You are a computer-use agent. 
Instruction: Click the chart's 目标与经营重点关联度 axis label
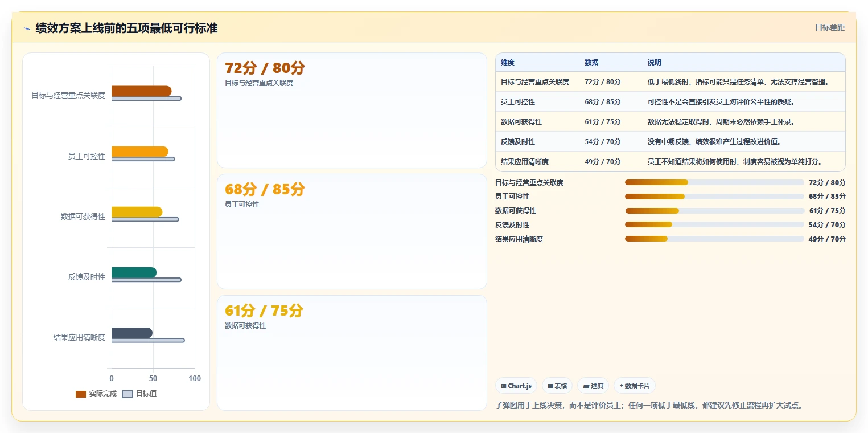(68, 95)
